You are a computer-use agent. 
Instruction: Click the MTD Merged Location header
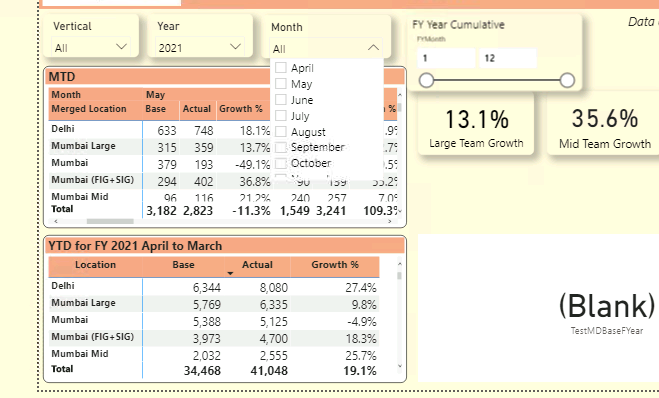click(89, 109)
